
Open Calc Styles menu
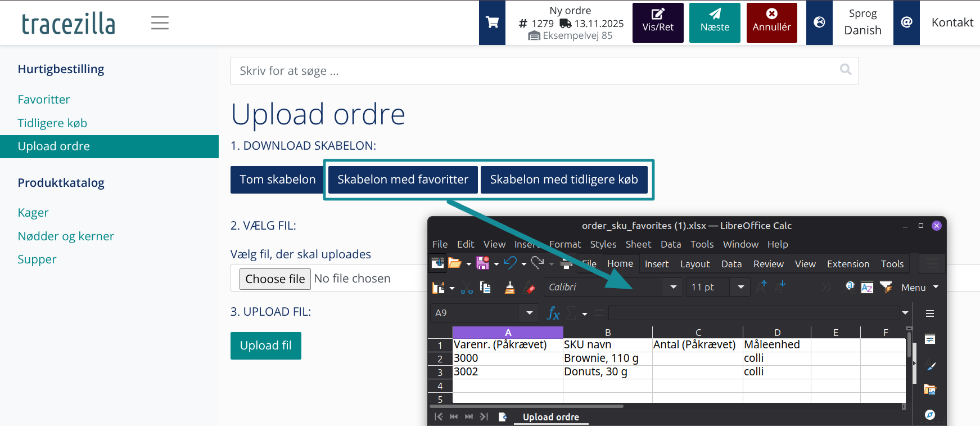[x=603, y=244]
